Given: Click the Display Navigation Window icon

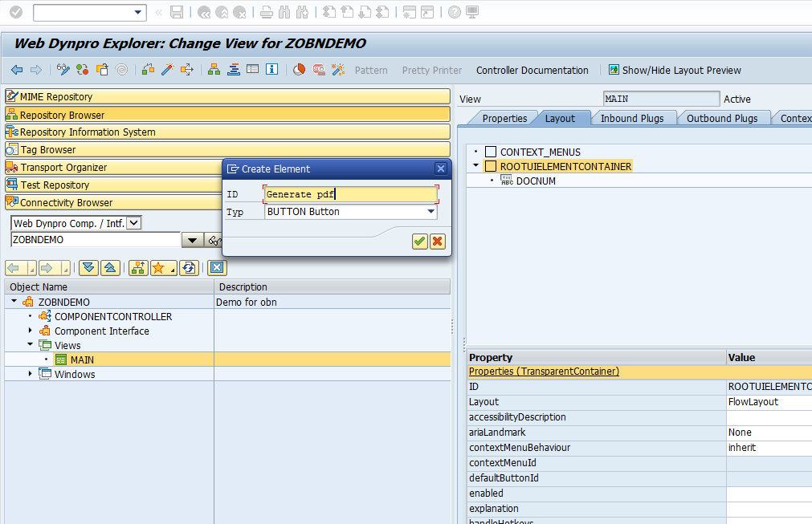Looking at the screenshot, I should click(x=234, y=70).
